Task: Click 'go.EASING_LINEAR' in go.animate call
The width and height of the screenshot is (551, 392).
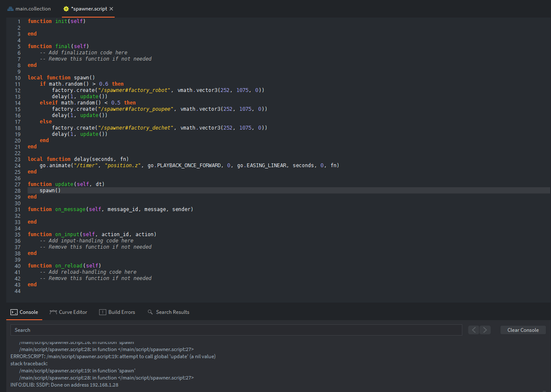Action: tap(262, 165)
